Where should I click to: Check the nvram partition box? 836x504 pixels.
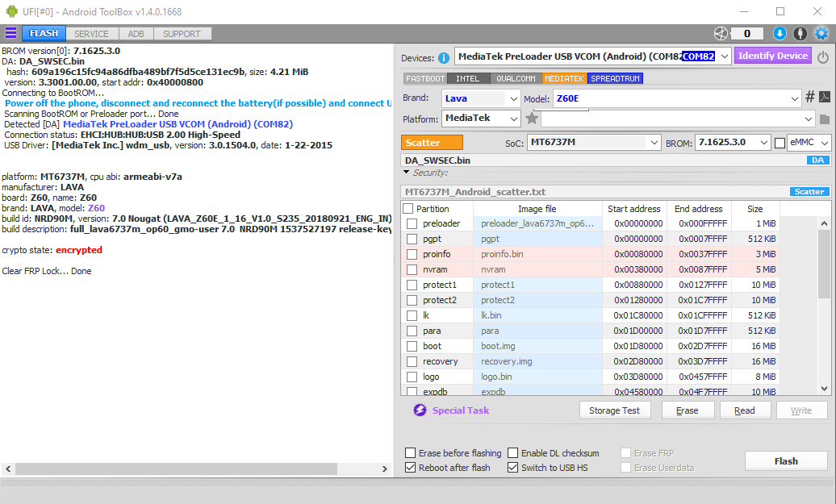(412, 269)
